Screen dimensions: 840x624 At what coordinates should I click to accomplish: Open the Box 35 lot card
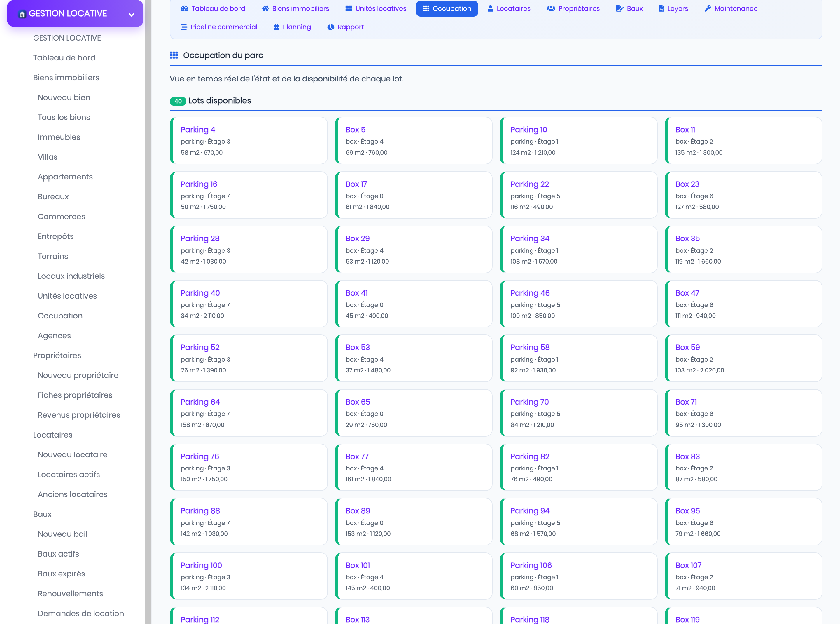click(743, 249)
